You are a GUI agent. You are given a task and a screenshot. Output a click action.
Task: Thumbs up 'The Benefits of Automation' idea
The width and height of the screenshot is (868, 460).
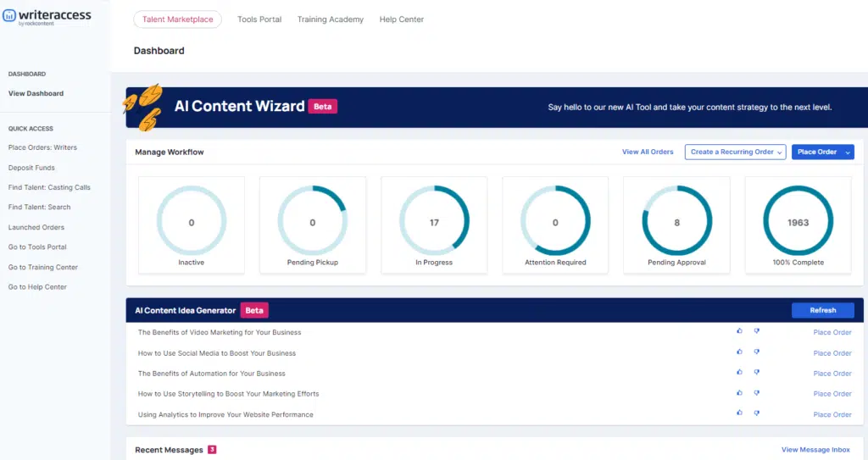tap(739, 372)
